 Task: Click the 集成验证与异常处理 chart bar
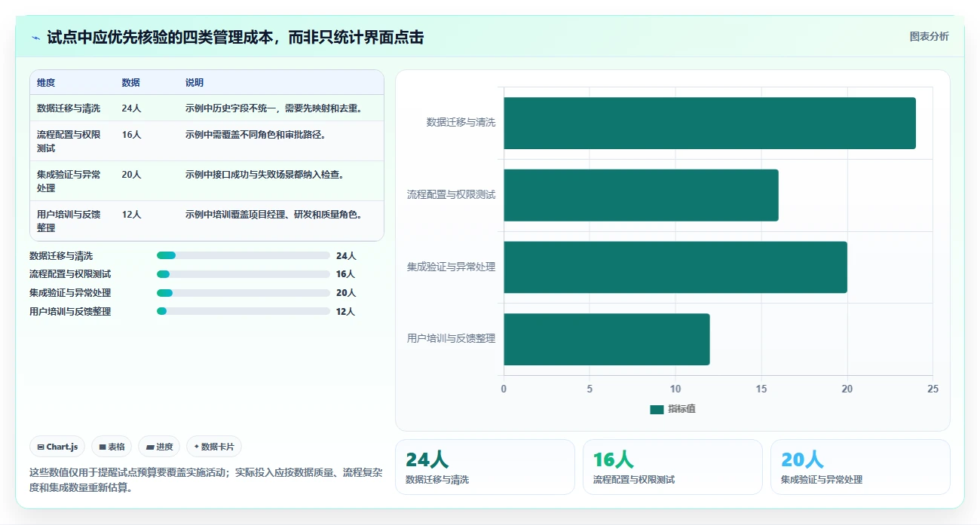tap(675, 267)
